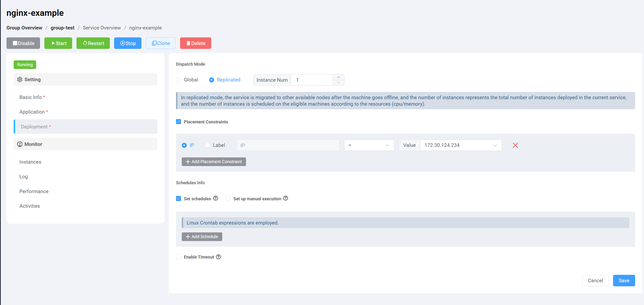Image resolution: width=644 pixels, height=305 pixels.
Task: Navigate to group-test breadcrumb
Action: (x=63, y=28)
